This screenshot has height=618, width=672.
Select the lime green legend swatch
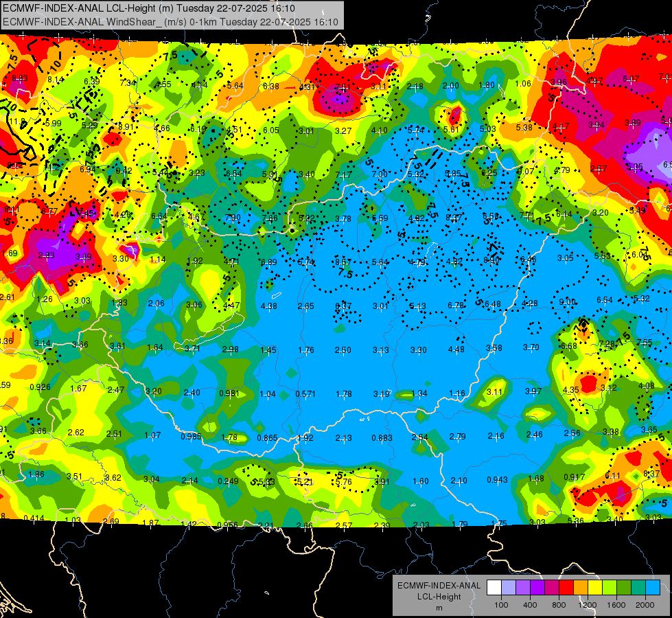point(610,587)
